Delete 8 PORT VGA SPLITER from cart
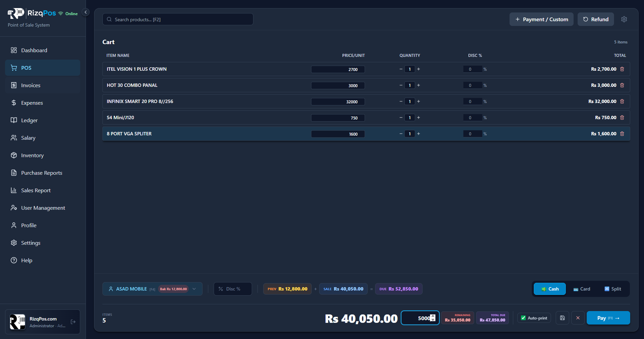 click(622, 134)
